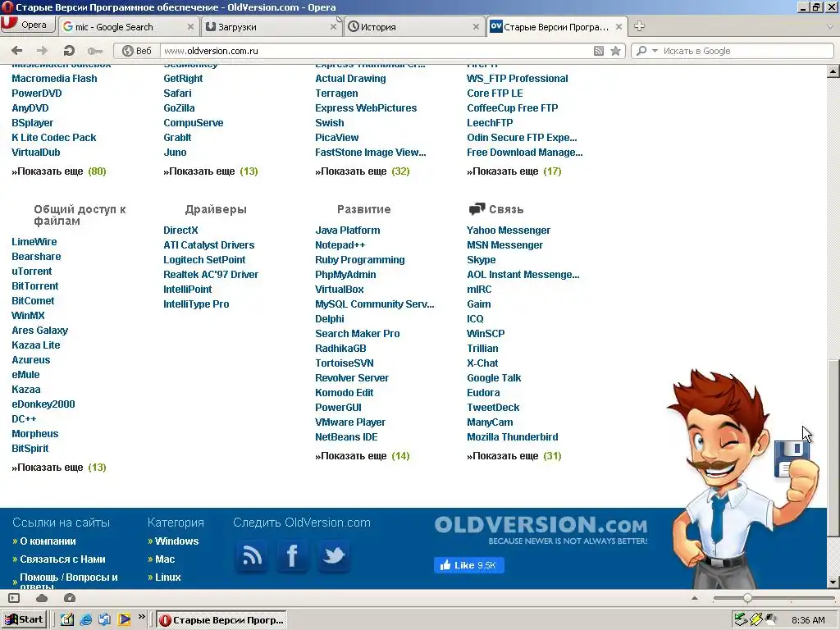Open the Macromedia Flash link

point(54,78)
